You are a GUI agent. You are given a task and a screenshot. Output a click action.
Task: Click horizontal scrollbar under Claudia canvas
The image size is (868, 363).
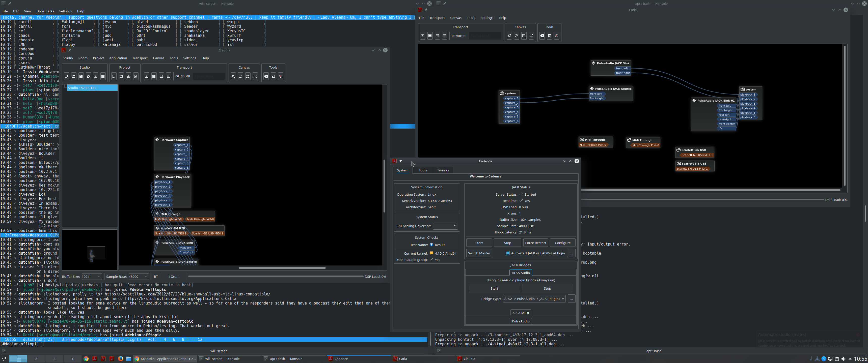(x=282, y=268)
